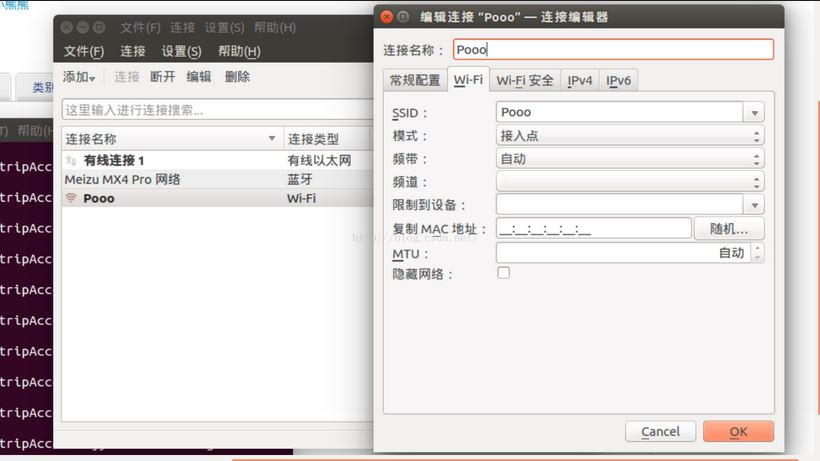The image size is (820, 461).
Task: Expand the 限制到设备 dropdown arrow
Action: pos(754,205)
